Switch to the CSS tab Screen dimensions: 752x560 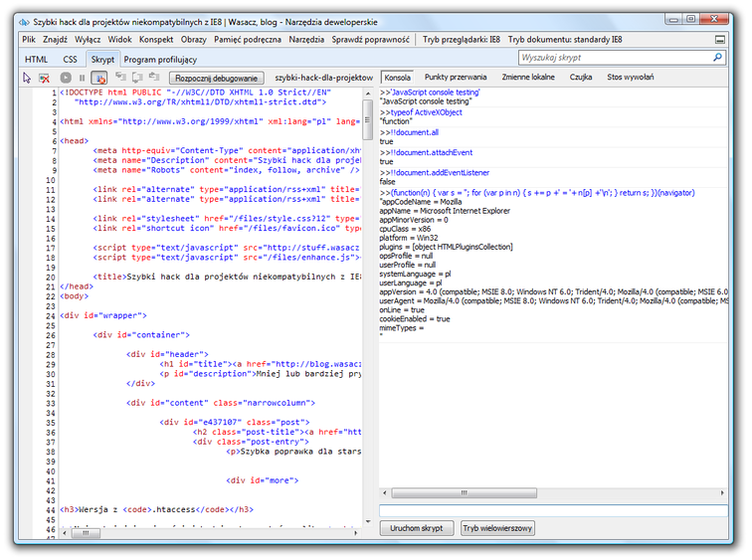click(70, 60)
